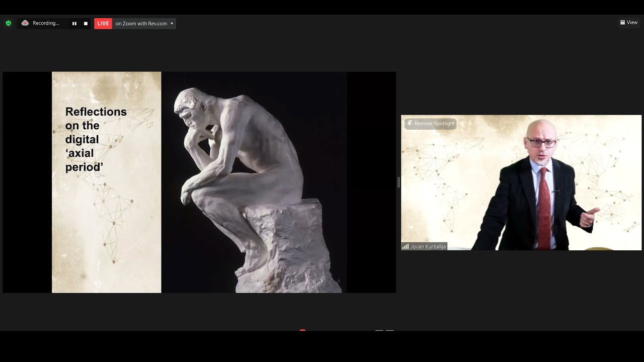This screenshot has width=644, height=362.
Task: Click the cloud recording icon
Action: point(25,23)
